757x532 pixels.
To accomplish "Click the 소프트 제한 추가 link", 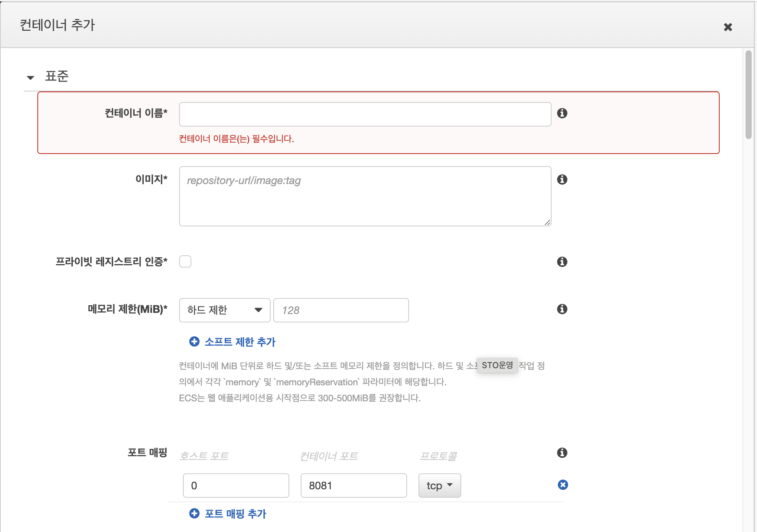I will (x=240, y=342).
